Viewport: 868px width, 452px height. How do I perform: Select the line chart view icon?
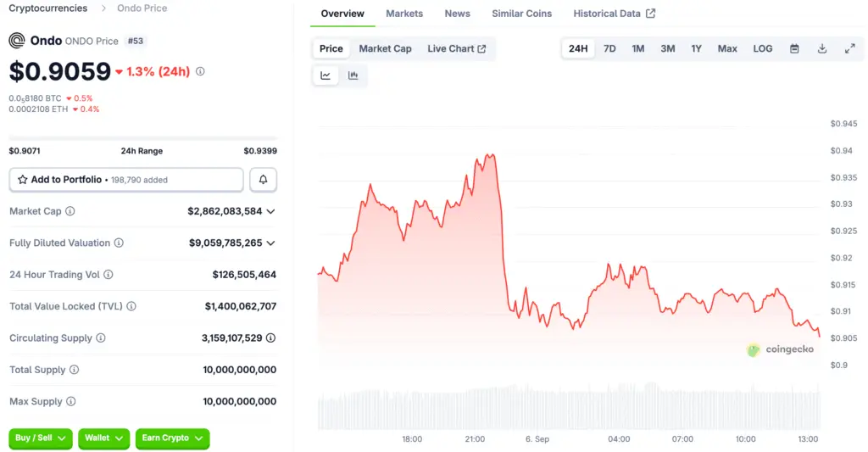pos(325,75)
